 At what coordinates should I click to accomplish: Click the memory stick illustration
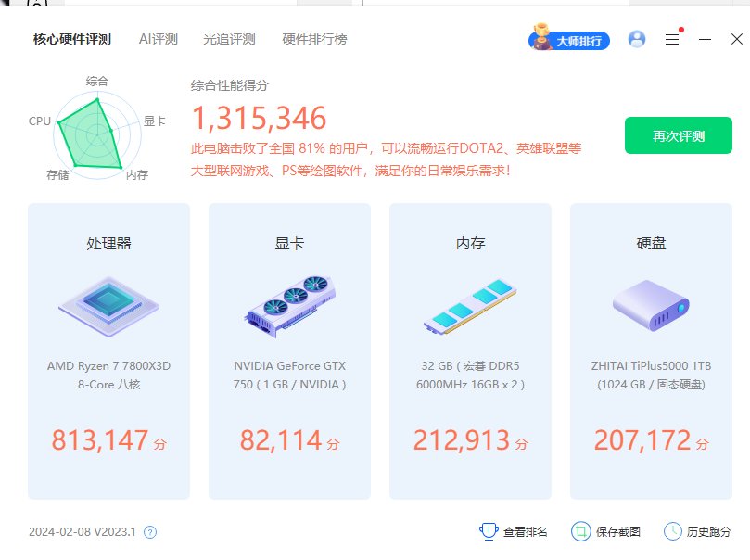point(471,306)
